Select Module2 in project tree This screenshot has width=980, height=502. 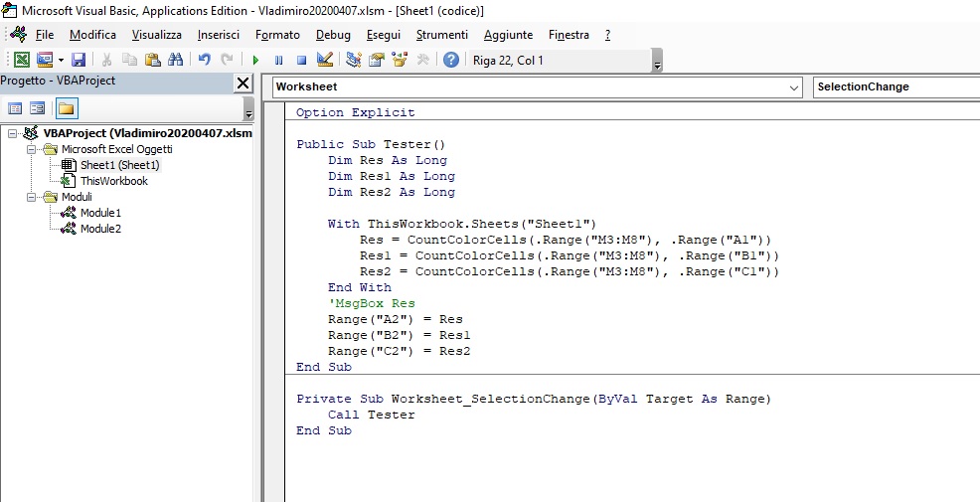pyautogui.click(x=100, y=229)
